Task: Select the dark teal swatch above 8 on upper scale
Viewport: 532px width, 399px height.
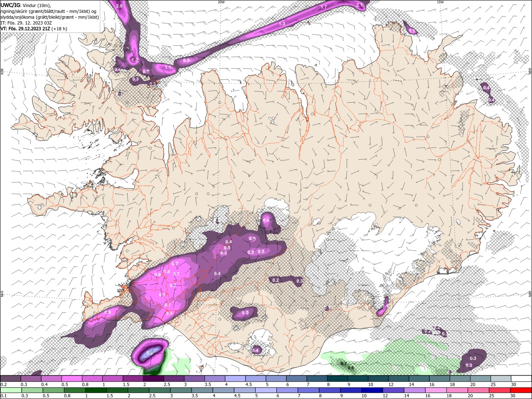Action: click(337, 378)
